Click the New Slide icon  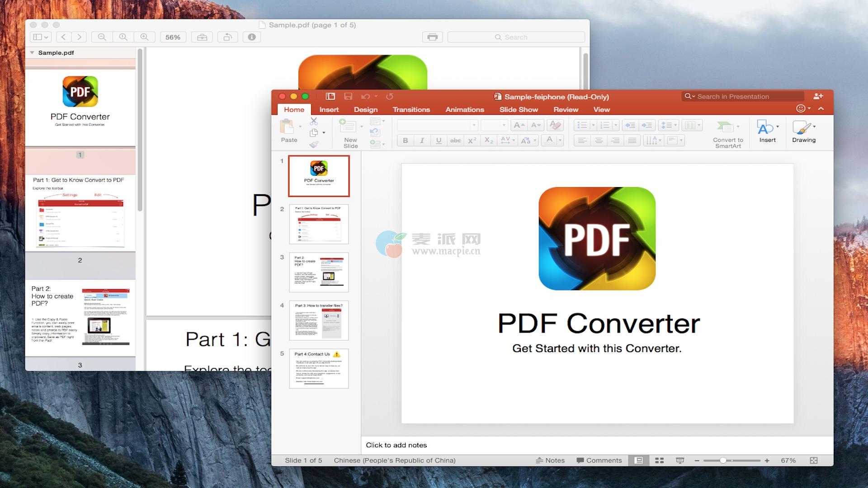click(x=348, y=126)
